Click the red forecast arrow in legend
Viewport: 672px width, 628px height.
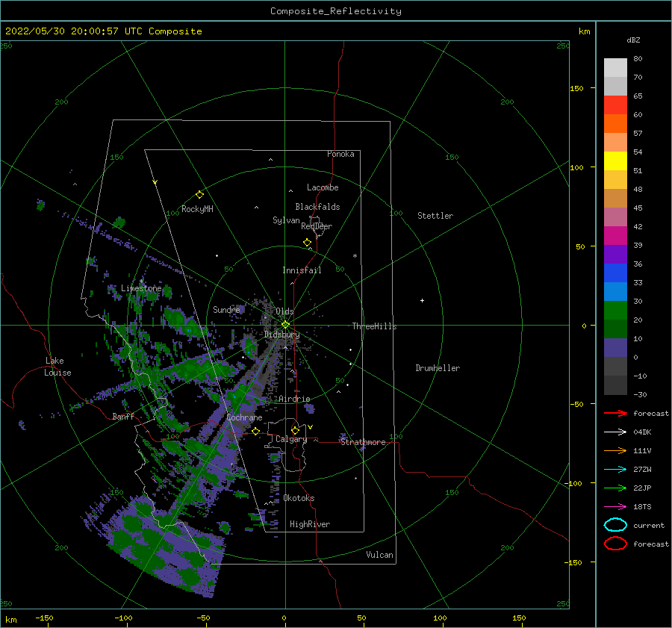tap(615, 413)
